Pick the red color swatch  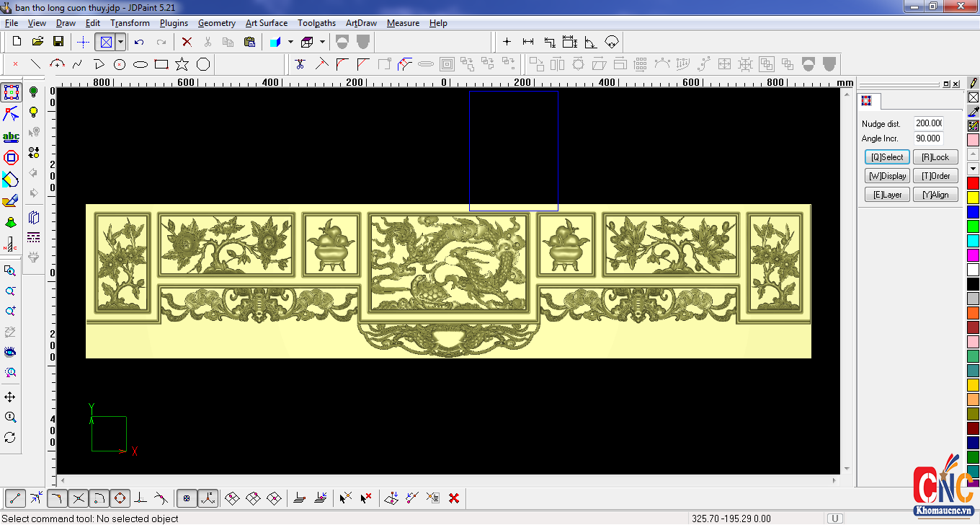pos(973,182)
